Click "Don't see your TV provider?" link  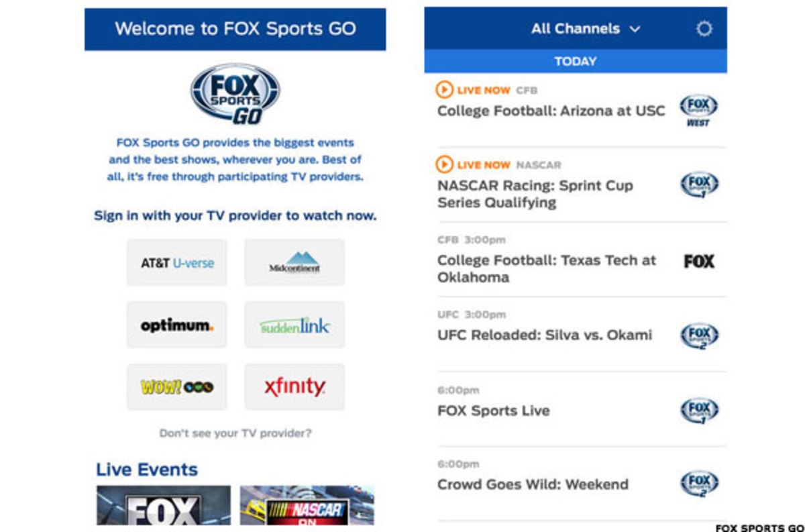(x=235, y=433)
